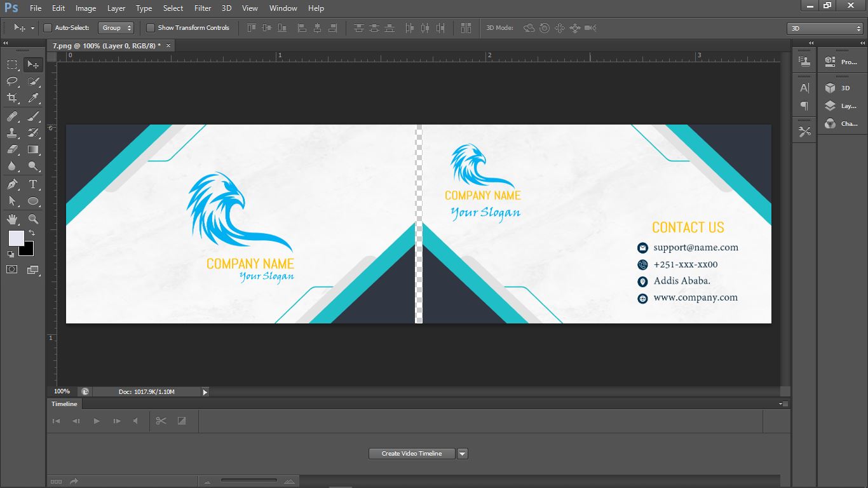
Task: Select the Path Selection tool
Action: click(x=12, y=201)
